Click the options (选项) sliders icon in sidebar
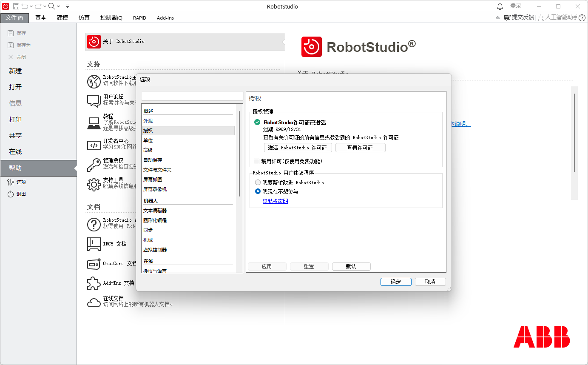Viewport: 588px width, 365px height. tap(11, 182)
